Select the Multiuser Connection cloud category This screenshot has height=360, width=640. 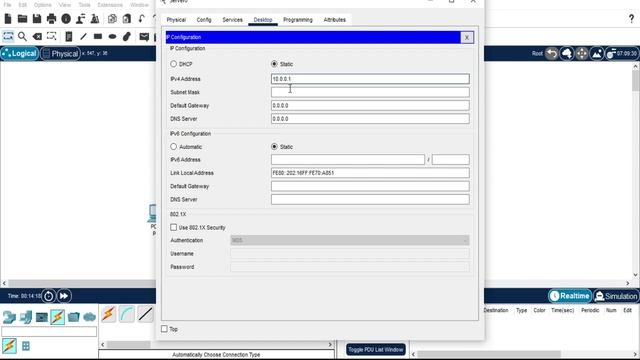89,317
